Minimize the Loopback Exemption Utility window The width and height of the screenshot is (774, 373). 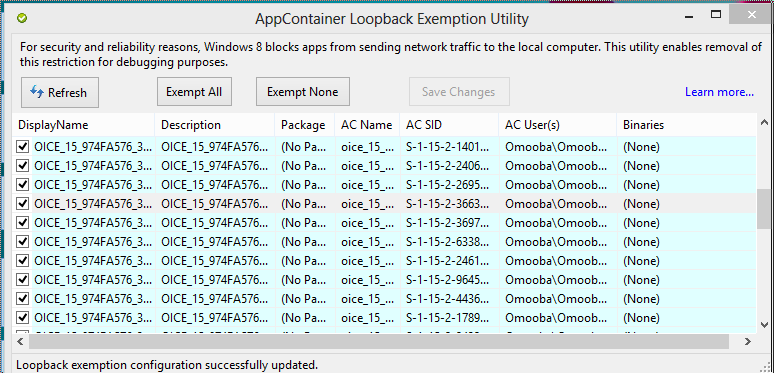pyautogui.click(x=690, y=15)
